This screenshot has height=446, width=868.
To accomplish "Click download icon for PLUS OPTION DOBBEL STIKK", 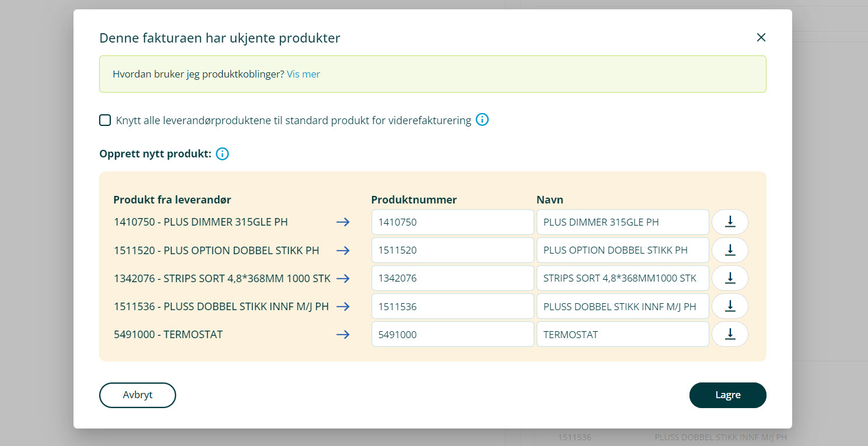I will point(730,250).
